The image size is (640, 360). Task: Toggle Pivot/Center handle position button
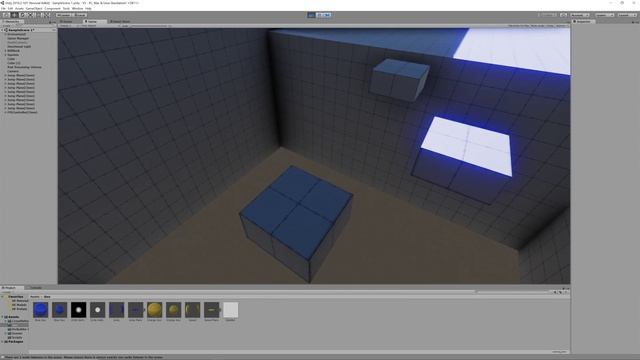pyautogui.click(x=64, y=15)
